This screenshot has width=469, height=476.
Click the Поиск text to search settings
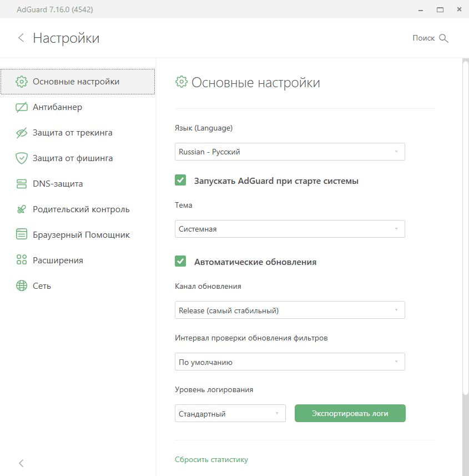(x=423, y=38)
